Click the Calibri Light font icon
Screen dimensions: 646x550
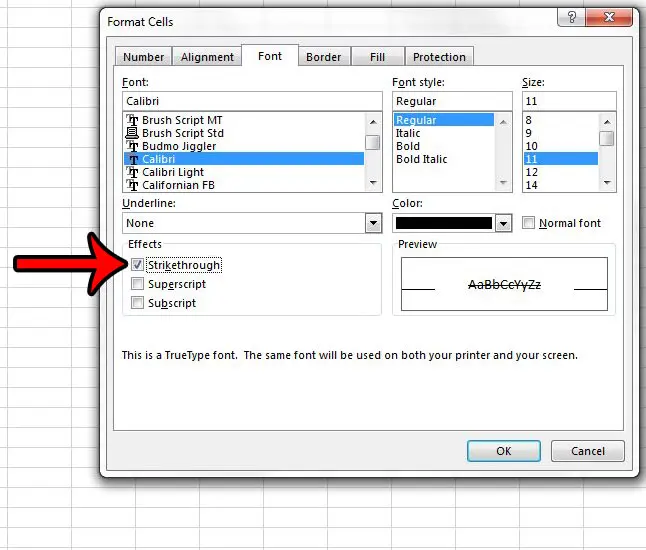click(132, 172)
